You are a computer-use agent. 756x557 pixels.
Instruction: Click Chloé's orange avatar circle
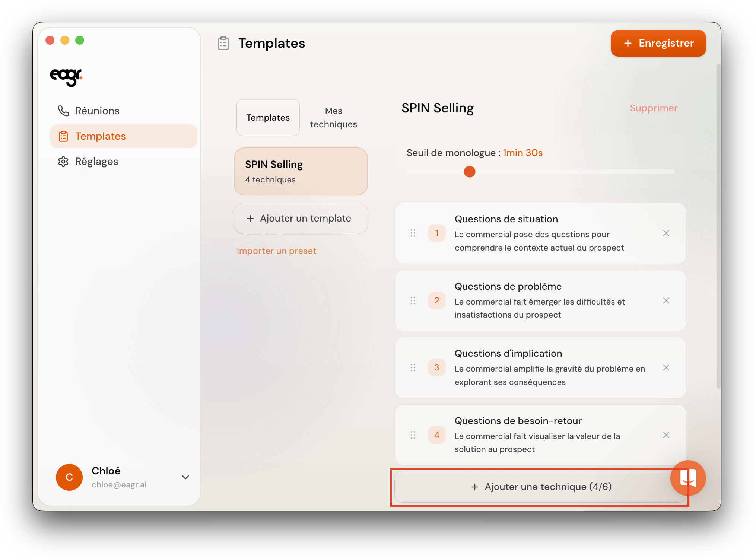[69, 477]
